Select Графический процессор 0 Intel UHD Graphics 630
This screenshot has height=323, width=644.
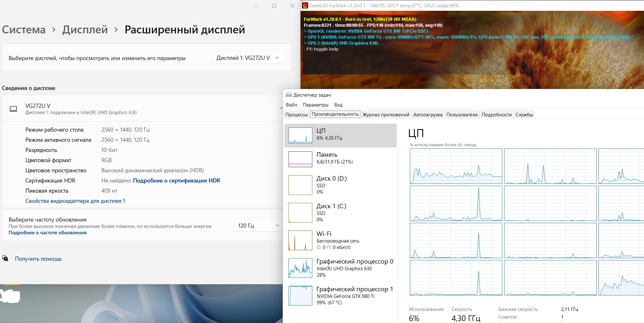pos(341,268)
